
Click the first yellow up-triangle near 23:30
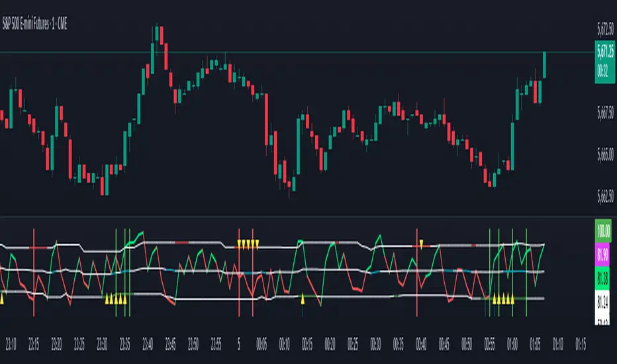pyautogui.click(x=107, y=298)
